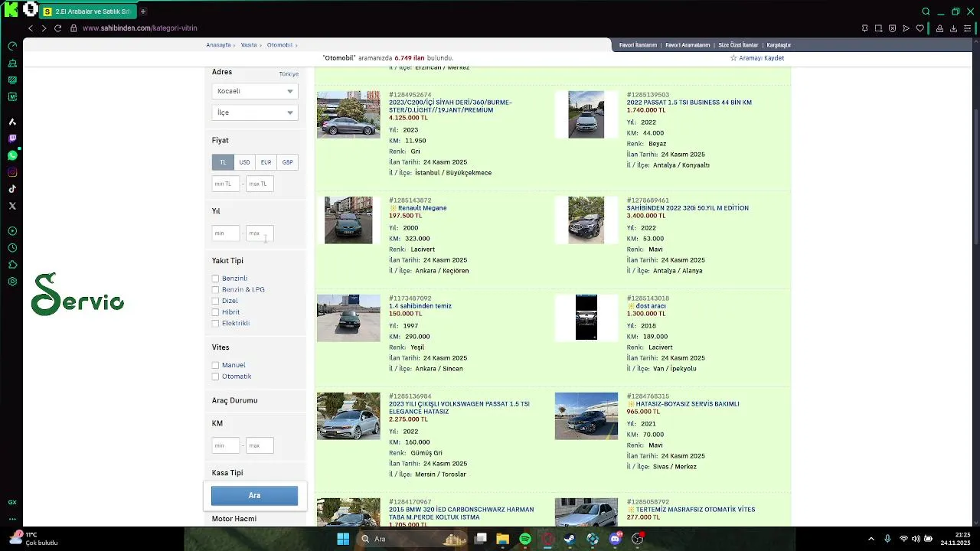Go back with the browser back arrow
The width and height of the screenshot is (980, 551).
pos(31,28)
